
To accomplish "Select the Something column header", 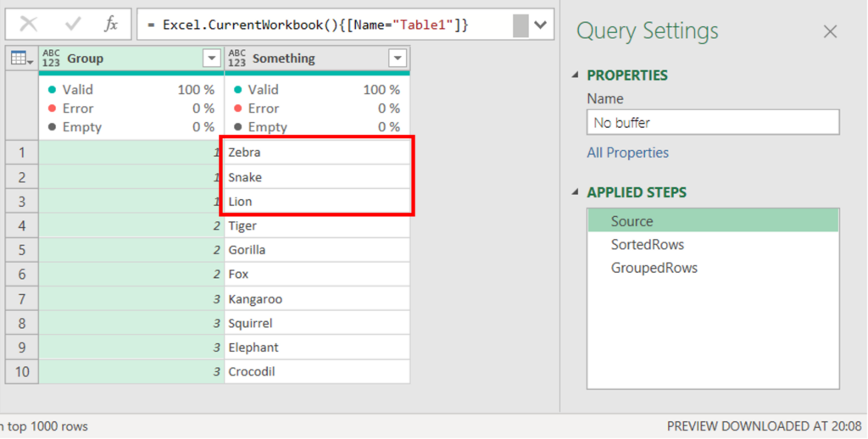I will pos(317,58).
